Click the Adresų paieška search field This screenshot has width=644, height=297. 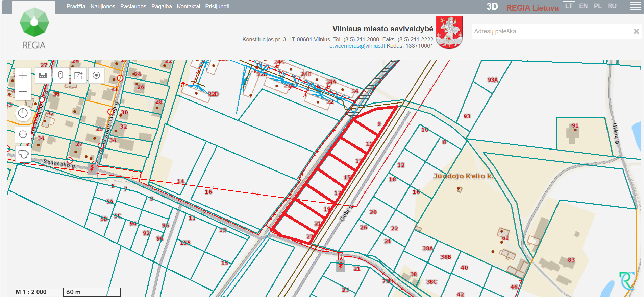point(551,31)
